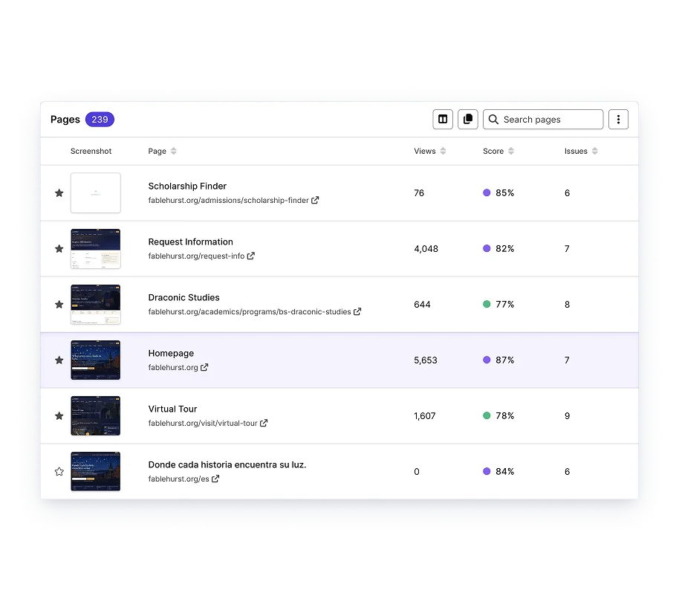Open the Draconic Studies page title
Viewport: 679px width, 616px height.
click(183, 298)
